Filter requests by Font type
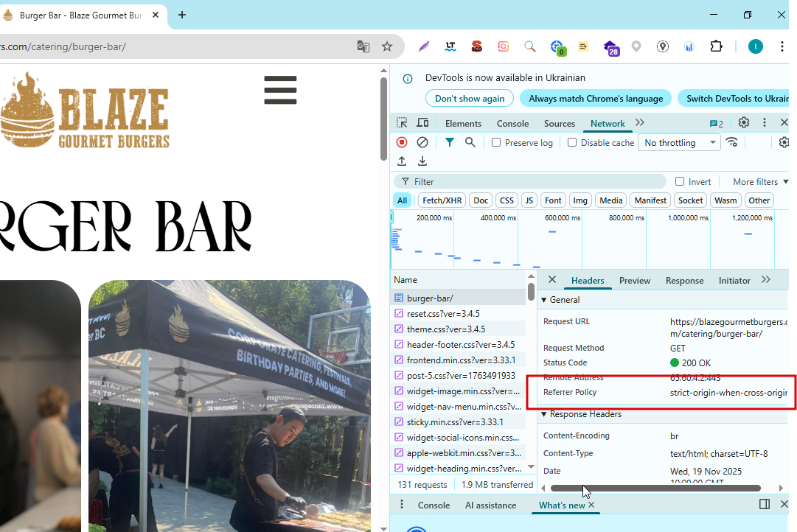The image size is (797, 532). [x=553, y=200]
